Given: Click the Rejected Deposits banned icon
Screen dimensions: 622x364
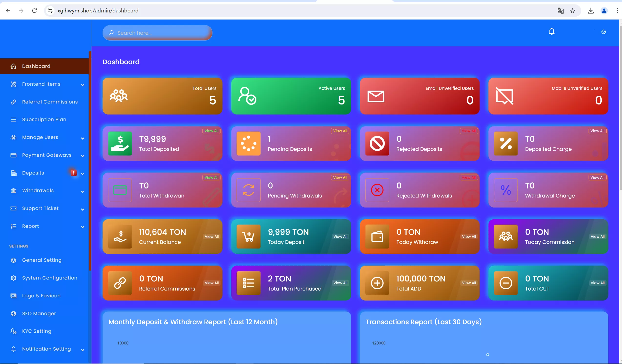Looking at the screenshot, I should click(377, 143).
